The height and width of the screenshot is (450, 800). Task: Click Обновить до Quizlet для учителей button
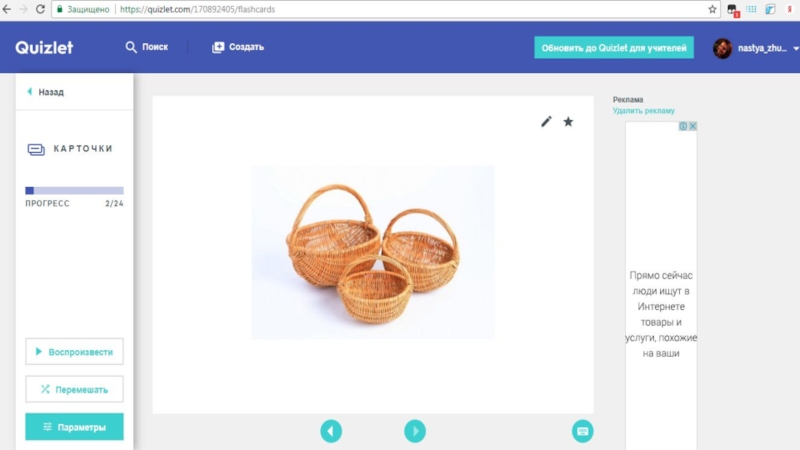(614, 48)
